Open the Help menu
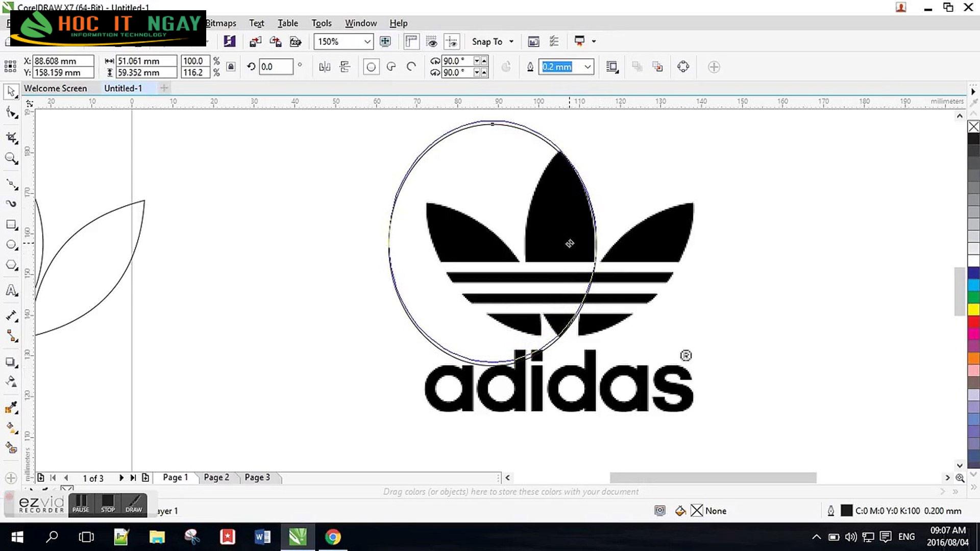The image size is (980, 551). (x=399, y=23)
